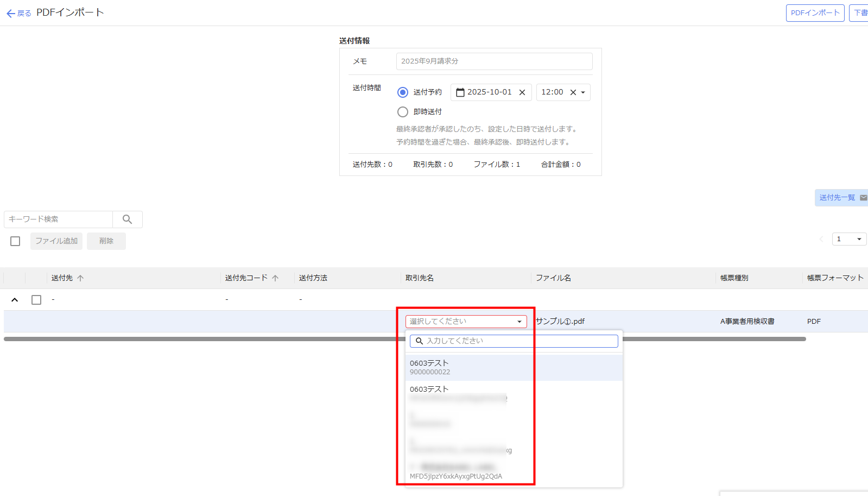The width and height of the screenshot is (868, 496).
Task: Click the calendar icon in date field
Action: 460,92
